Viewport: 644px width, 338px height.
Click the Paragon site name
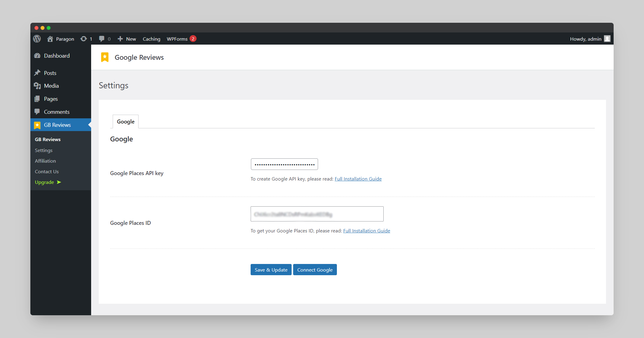pyautogui.click(x=65, y=39)
